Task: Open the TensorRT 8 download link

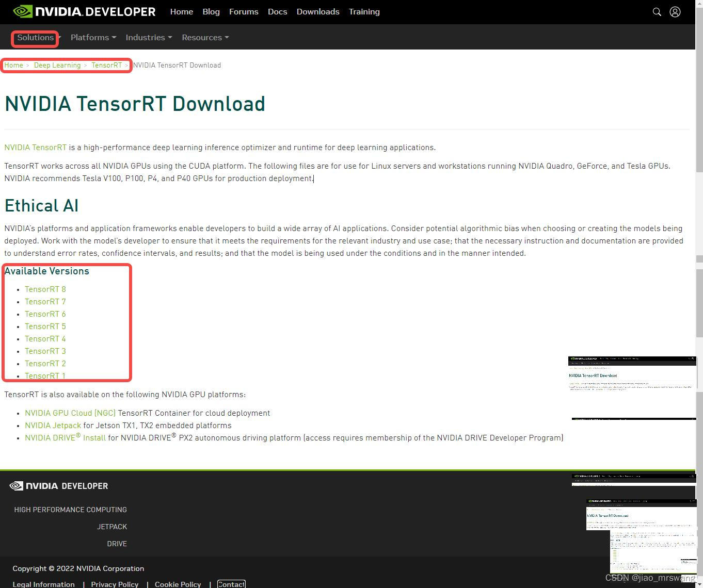Action: click(x=45, y=289)
